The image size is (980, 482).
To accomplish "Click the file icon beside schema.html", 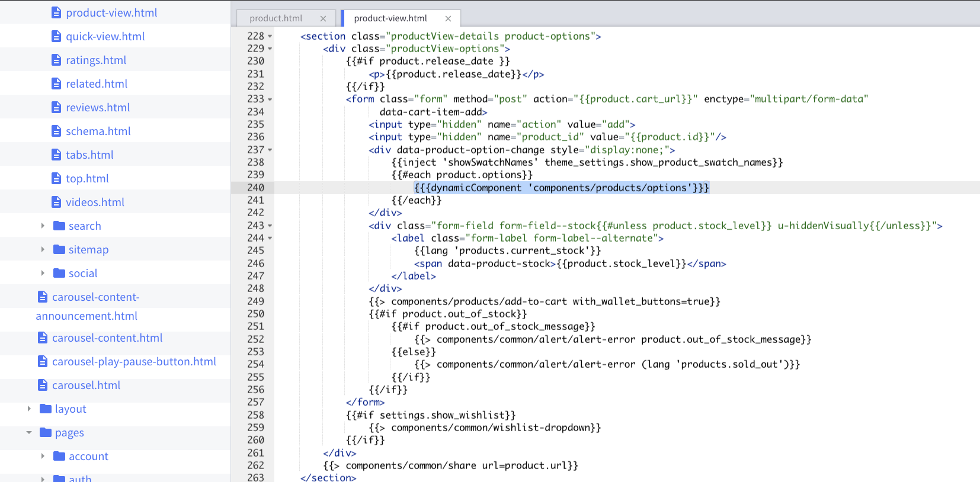I will [56, 131].
